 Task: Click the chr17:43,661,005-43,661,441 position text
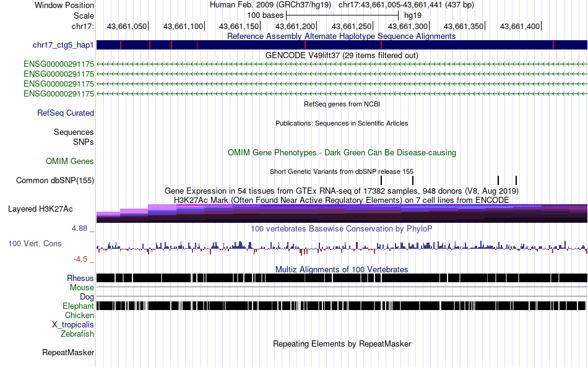pyautogui.click(x=406, y=5)
